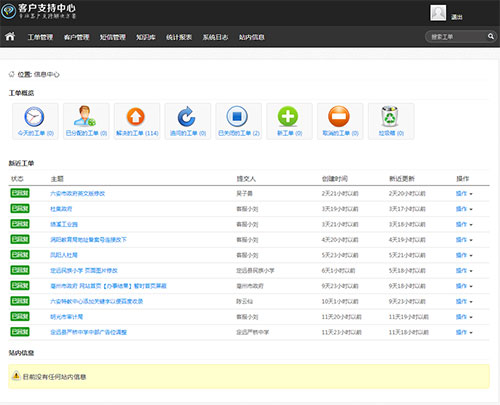This screenshot has height=405, width=500.
Task: Click the 状态 column header
Action: tap(17, 179)
